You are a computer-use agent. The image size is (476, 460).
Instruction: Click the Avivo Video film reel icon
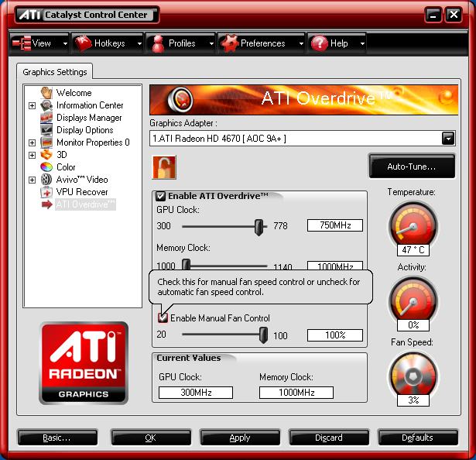(46, 180)
